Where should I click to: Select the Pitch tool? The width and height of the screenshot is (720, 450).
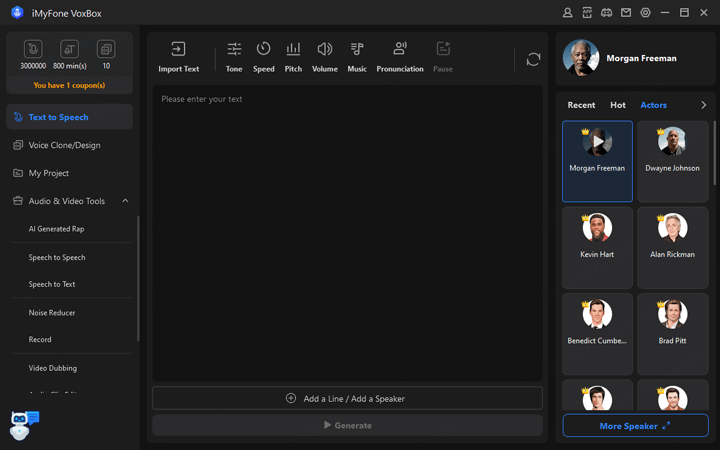293,49
